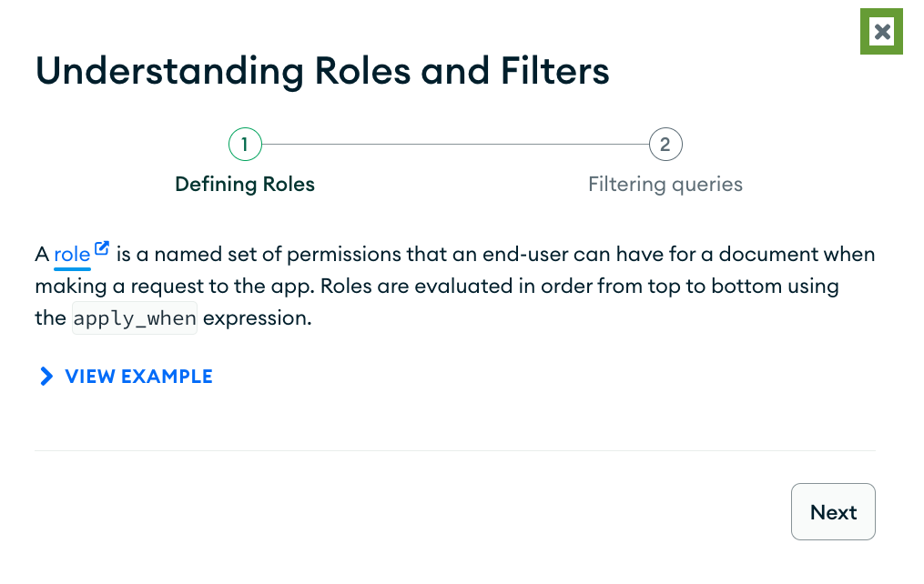Click the progress connector line between steps
The height and width of the screenshot is (584, 924).
click(x=455, y=143)
